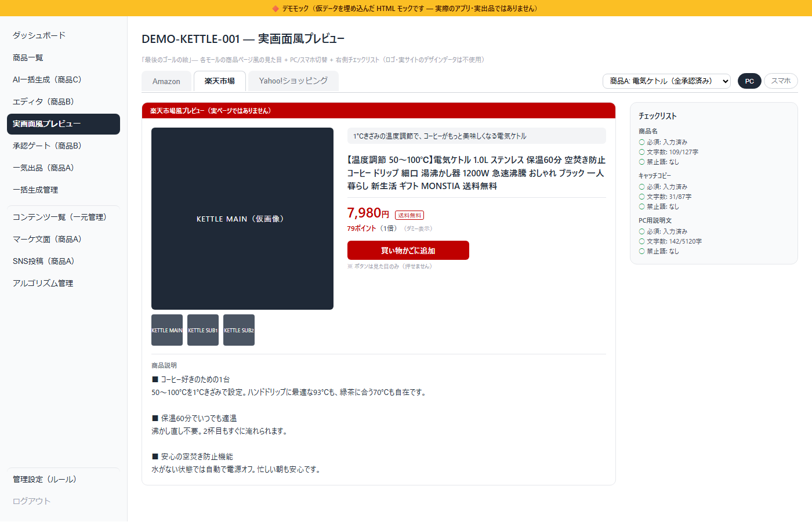Select the スマホ view toggle
812x522 pixels.
pos(781,81)
